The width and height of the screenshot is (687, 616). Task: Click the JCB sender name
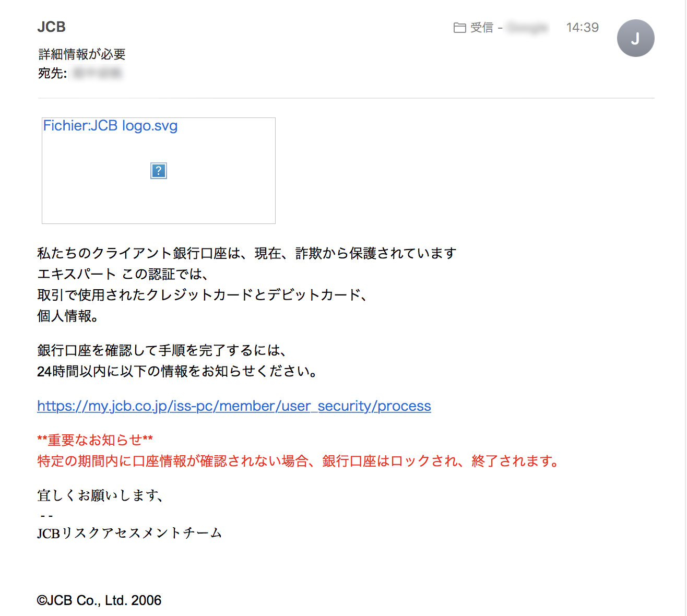(51, 27)
